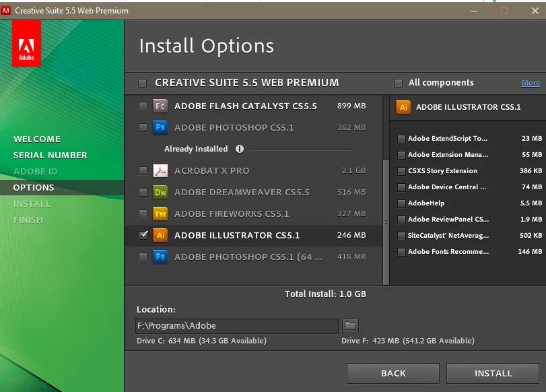
Task: Check the Creative Suite 5.5 Web Premium checkbox
Action: click(143, 83)
